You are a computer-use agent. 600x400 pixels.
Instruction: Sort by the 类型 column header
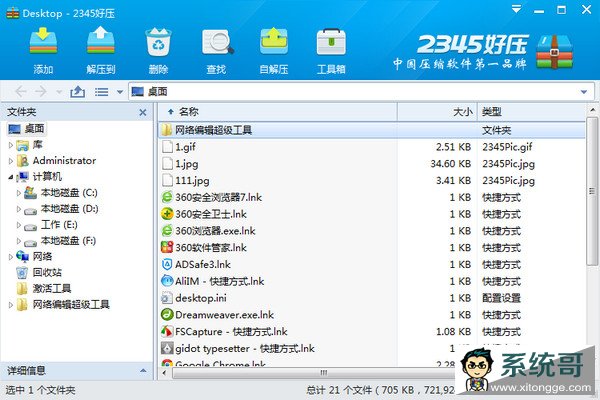[531, 112]
